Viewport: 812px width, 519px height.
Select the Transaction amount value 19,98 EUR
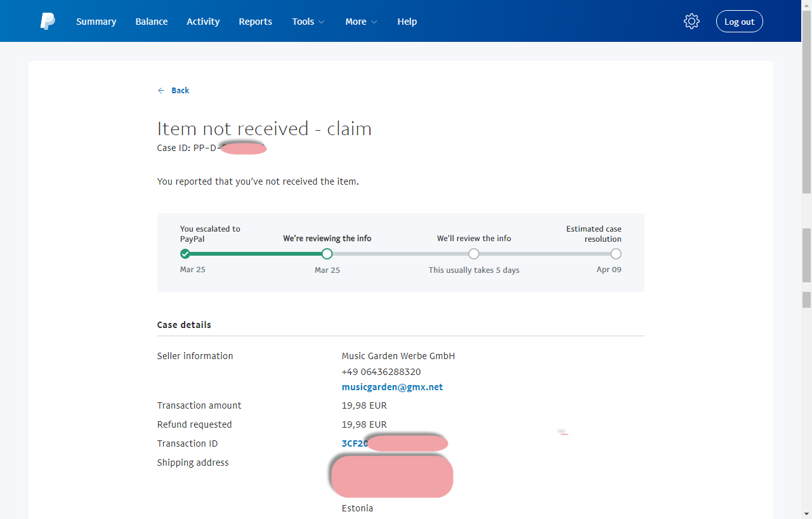pyautogui.click(x=364, y=405)
